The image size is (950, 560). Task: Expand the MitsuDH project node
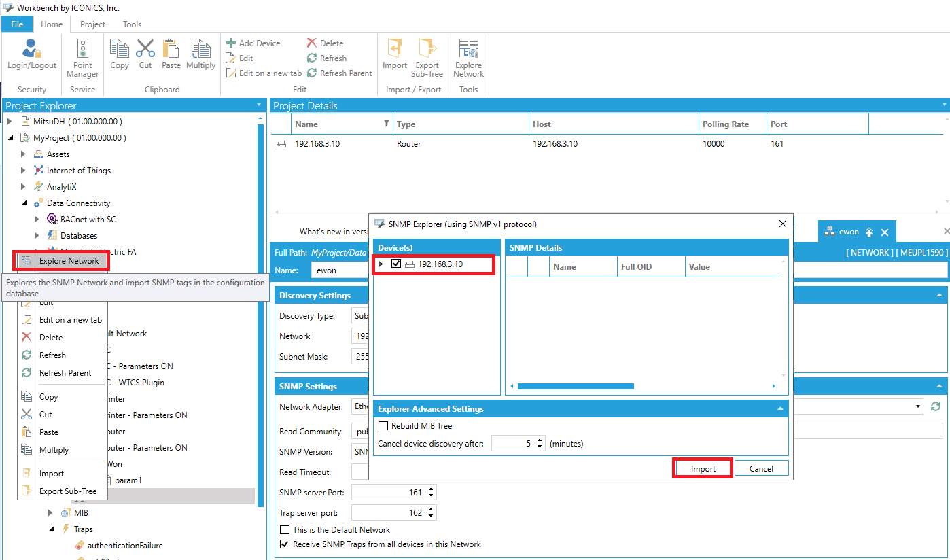10,122
